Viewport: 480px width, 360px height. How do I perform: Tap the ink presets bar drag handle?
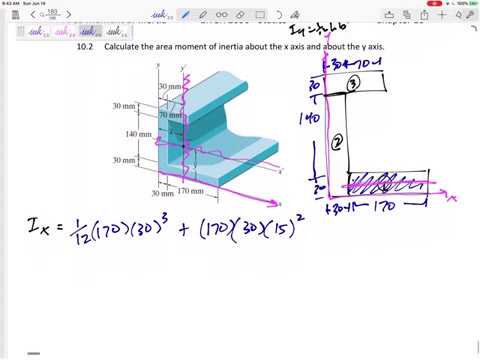pos(21,32)
